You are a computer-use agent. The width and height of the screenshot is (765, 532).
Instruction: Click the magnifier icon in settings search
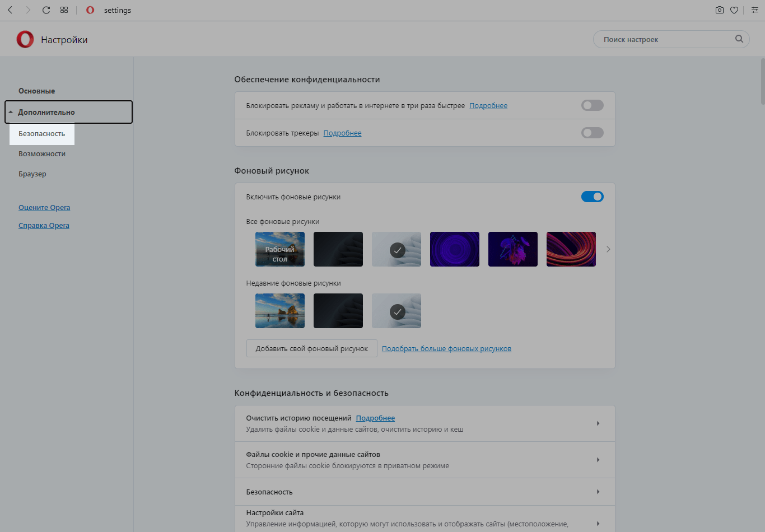739,39
